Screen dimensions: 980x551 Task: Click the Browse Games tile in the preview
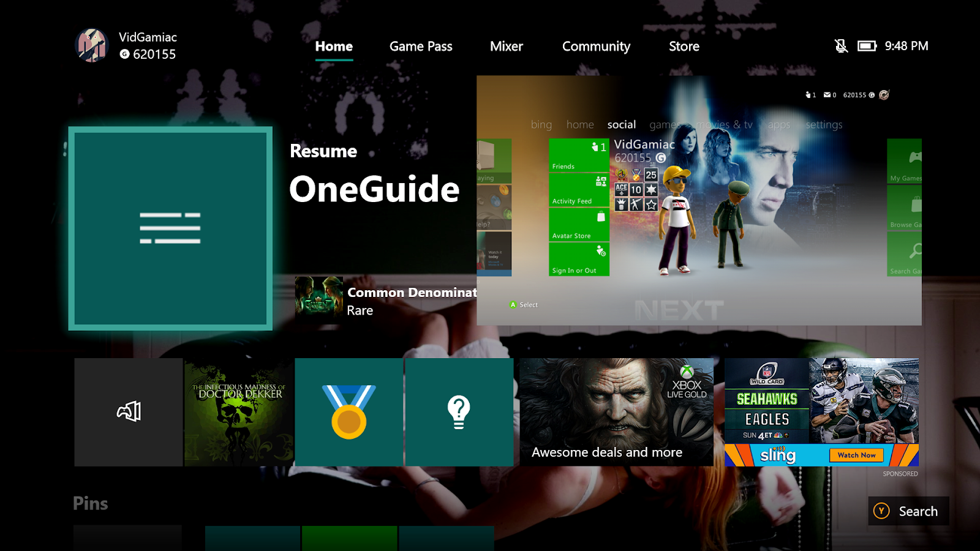pos(905,208)
